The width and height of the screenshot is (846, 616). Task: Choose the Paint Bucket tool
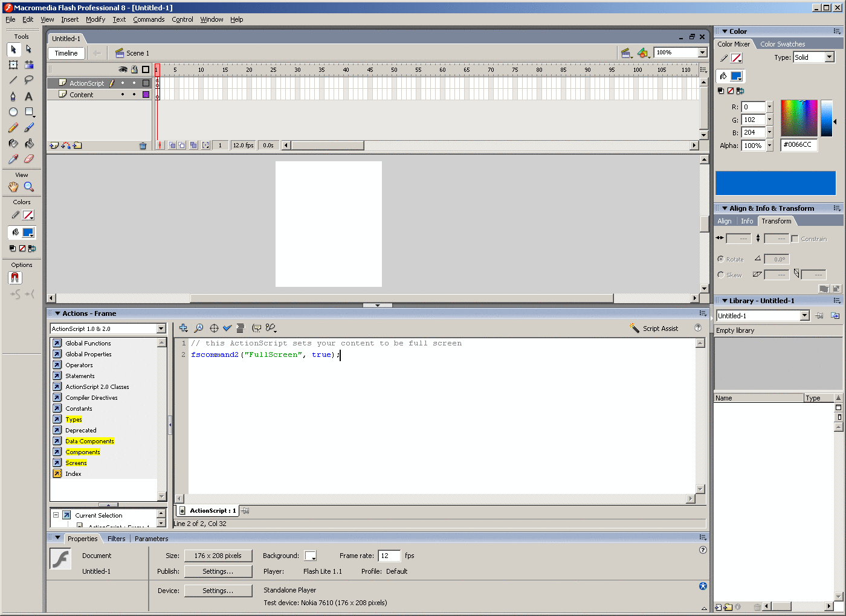coord(28,143)
